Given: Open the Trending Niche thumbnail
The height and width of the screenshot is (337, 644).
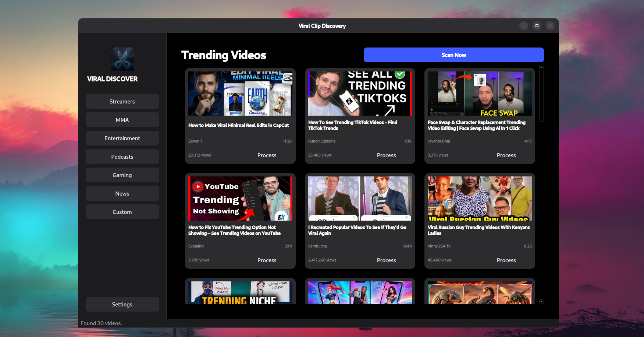Looking at the screenshot, I should coord(240,293).
